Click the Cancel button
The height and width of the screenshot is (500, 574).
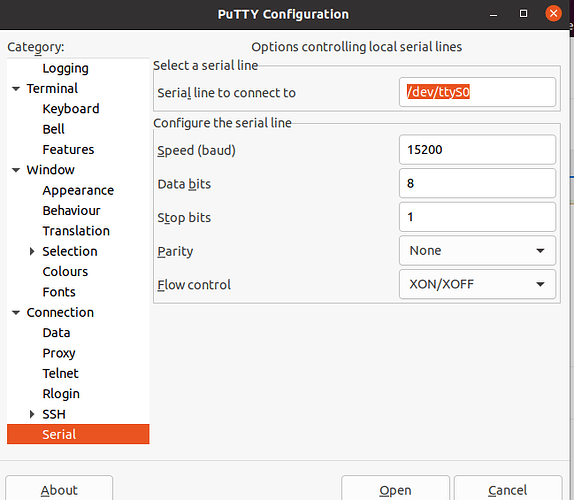coord(508,489)
